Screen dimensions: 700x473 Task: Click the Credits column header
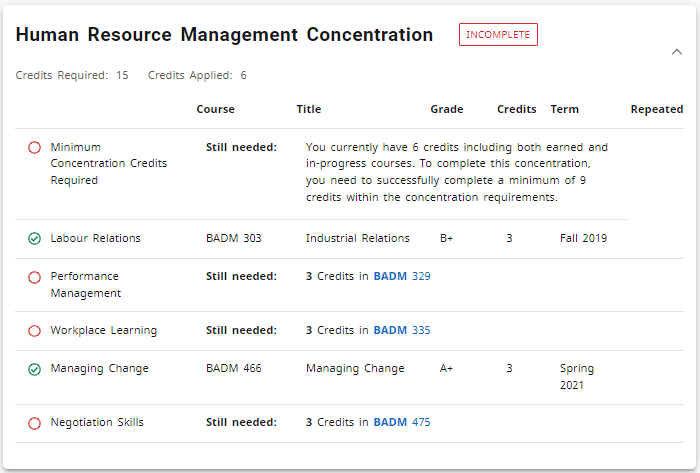click(x=516, y=109)
